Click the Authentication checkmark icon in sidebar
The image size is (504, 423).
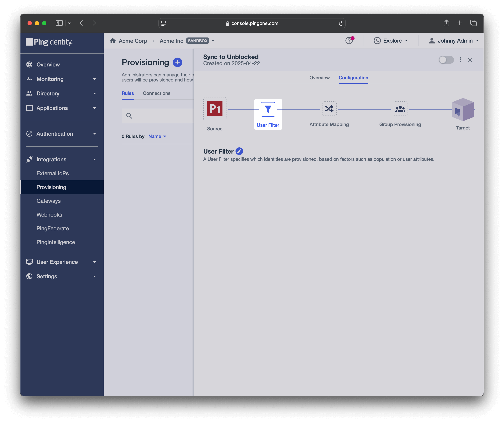click(x=29, y=134)
